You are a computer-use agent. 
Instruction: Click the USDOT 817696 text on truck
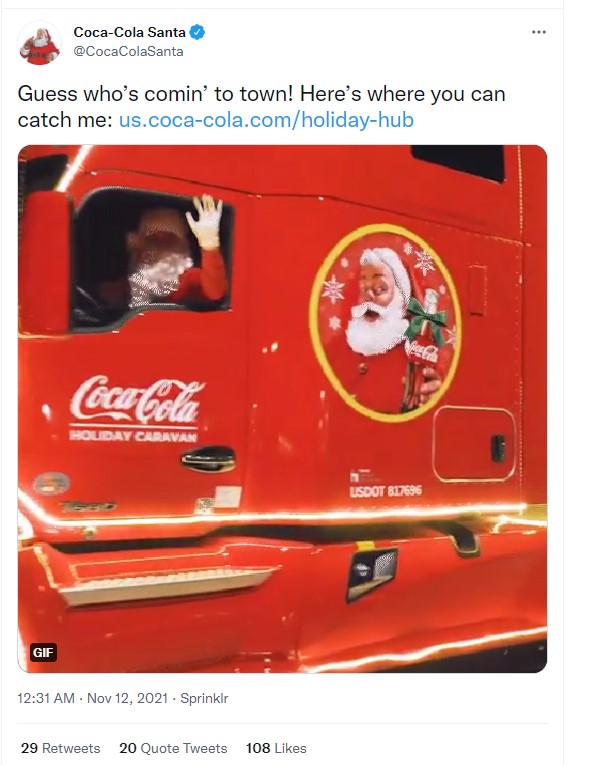386,490
